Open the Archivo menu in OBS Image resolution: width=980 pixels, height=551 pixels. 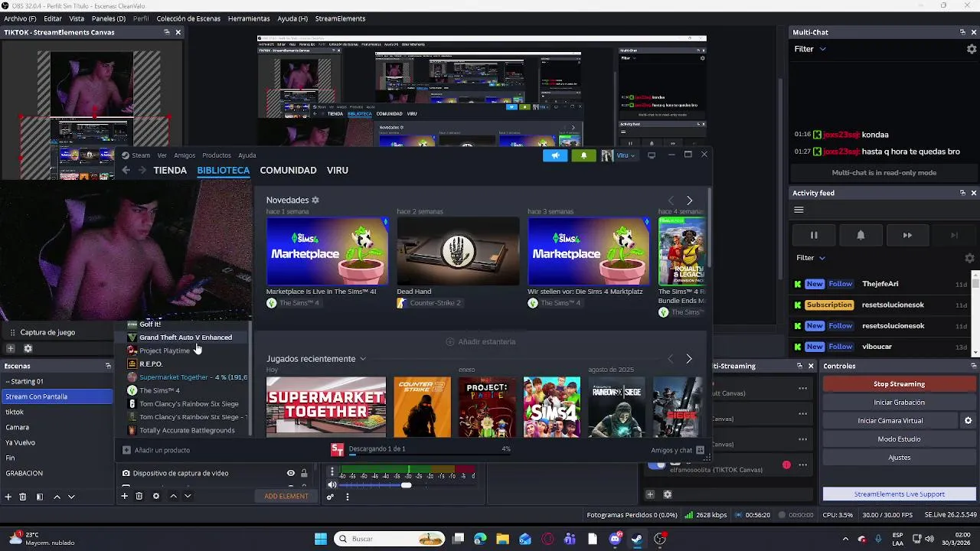[20, 18]
